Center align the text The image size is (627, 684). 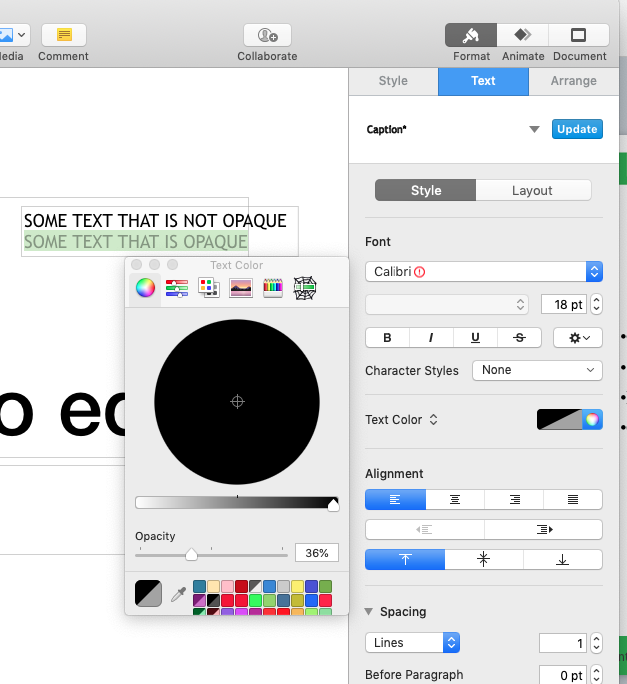pos(455,499)
